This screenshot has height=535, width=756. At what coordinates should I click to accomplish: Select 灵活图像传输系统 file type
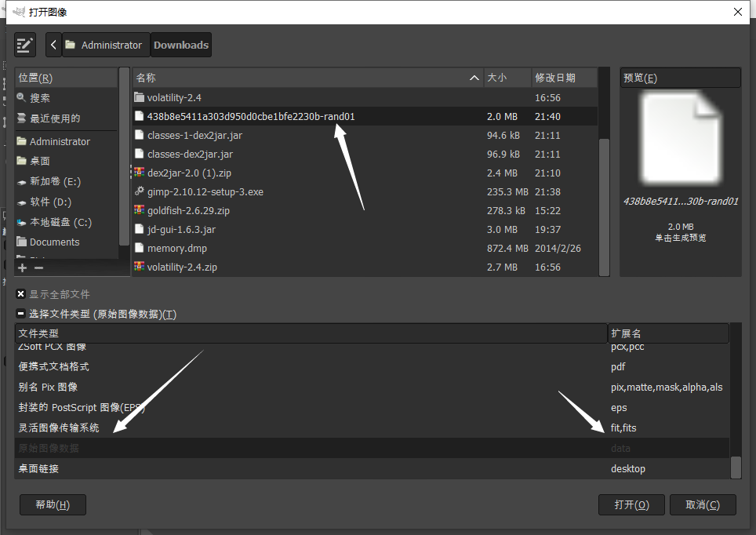[x=372, y=428]
